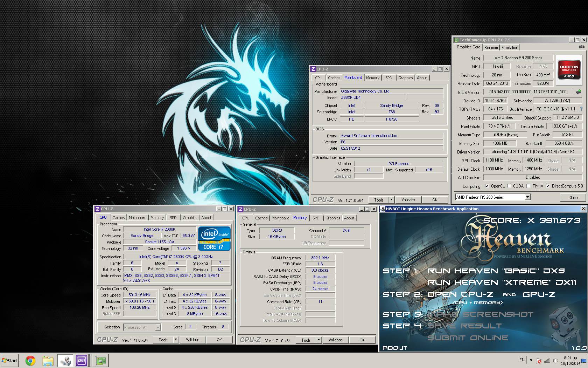Image resolution: width=588 pixels, height=368 pixels.
Task: Click OK in the Mainboard CPU-Z window
Action: pos(435,200)
